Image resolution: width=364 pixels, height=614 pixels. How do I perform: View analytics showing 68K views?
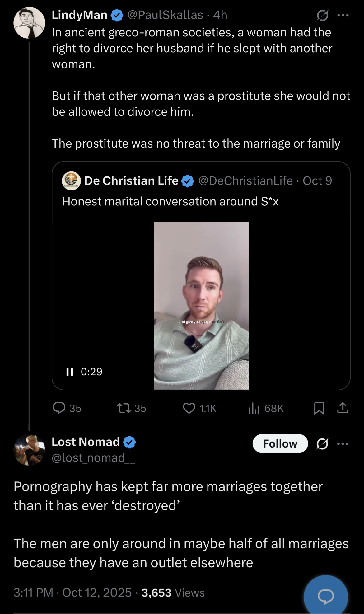(x=266, y=408)
